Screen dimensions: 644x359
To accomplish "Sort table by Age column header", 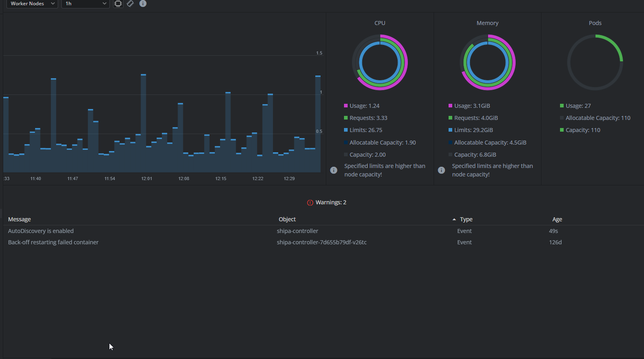I will [557, 219].
